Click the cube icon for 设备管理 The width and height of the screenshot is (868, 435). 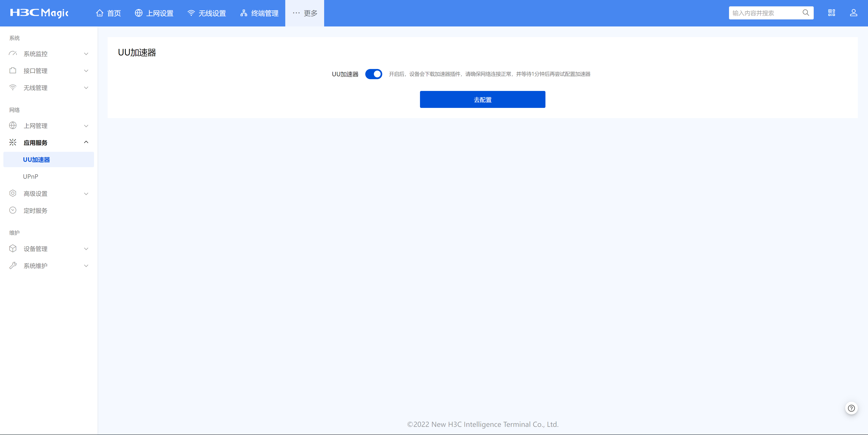coord(13,249)
